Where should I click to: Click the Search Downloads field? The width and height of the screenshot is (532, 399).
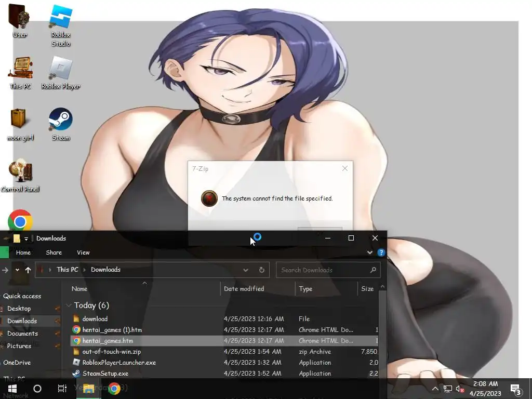pyautogui.click(x=328, y=270)
